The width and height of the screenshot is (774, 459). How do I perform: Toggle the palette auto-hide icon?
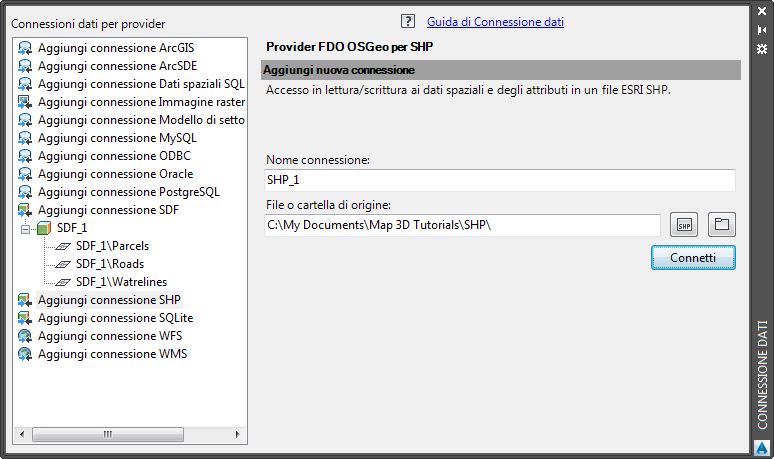point(762,31)
